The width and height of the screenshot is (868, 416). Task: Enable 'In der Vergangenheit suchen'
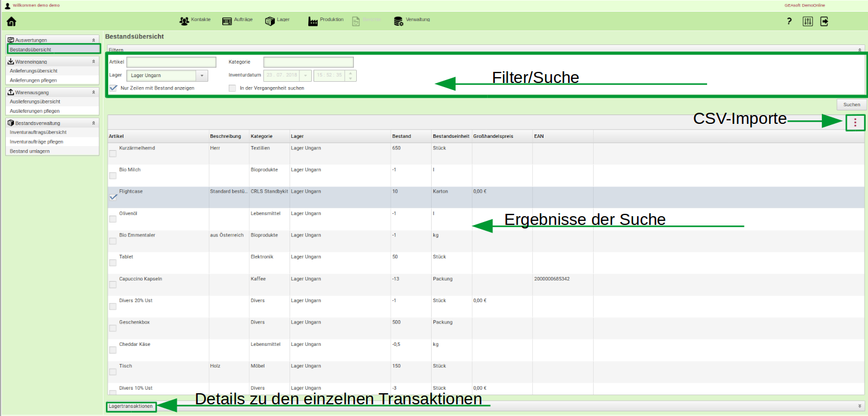point(233,88)
